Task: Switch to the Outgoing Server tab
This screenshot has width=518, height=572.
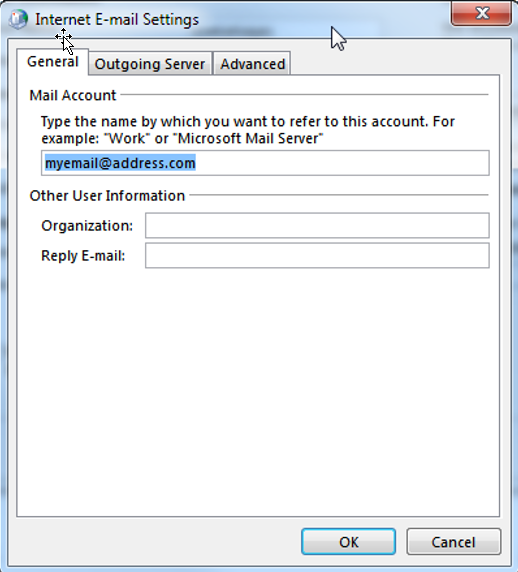Action: click(150, 64)
